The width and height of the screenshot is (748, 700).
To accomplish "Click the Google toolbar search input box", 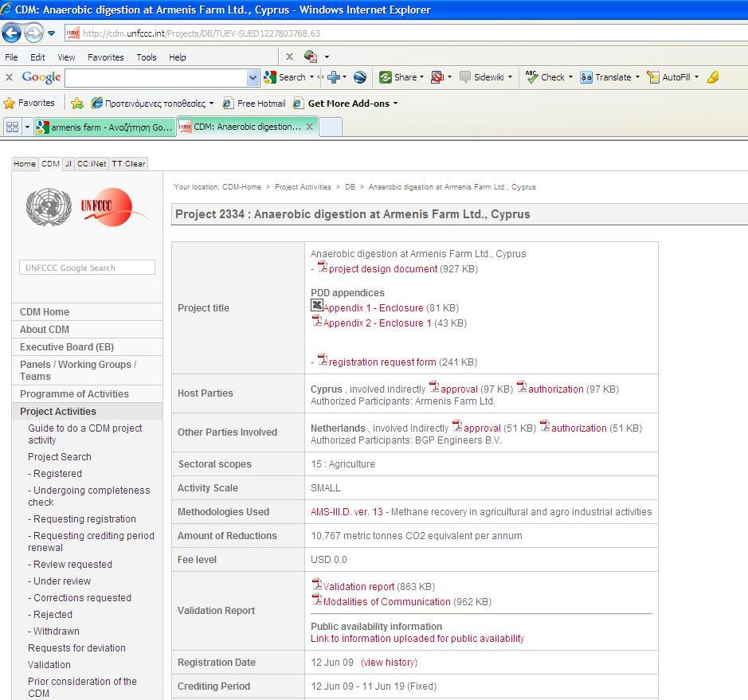I will (x=156, y=78).
